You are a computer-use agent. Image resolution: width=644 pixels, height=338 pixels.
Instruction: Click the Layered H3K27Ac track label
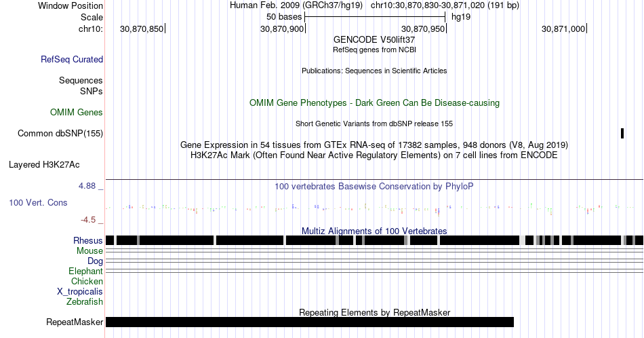tap(44, 165)
